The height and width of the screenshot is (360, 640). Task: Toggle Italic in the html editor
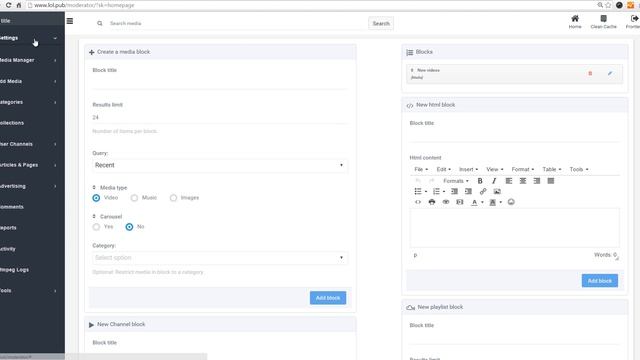tap(494, 181)
